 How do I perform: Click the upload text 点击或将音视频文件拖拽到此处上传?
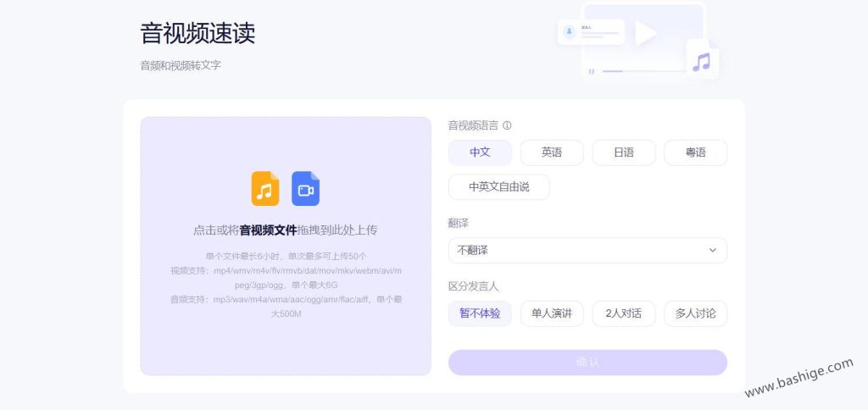(x=285, y=230)
